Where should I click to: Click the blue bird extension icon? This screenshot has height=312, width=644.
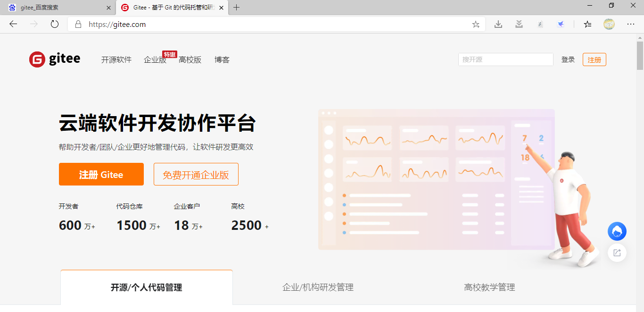(561, 24)
